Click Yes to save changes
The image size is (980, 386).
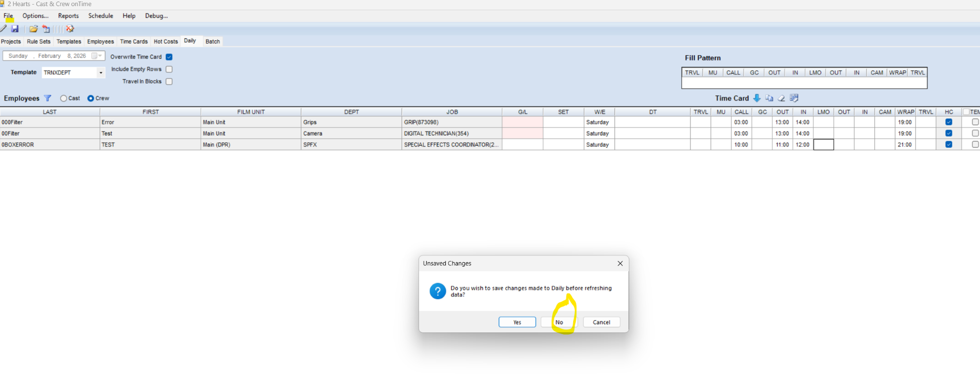pos(517,322)
